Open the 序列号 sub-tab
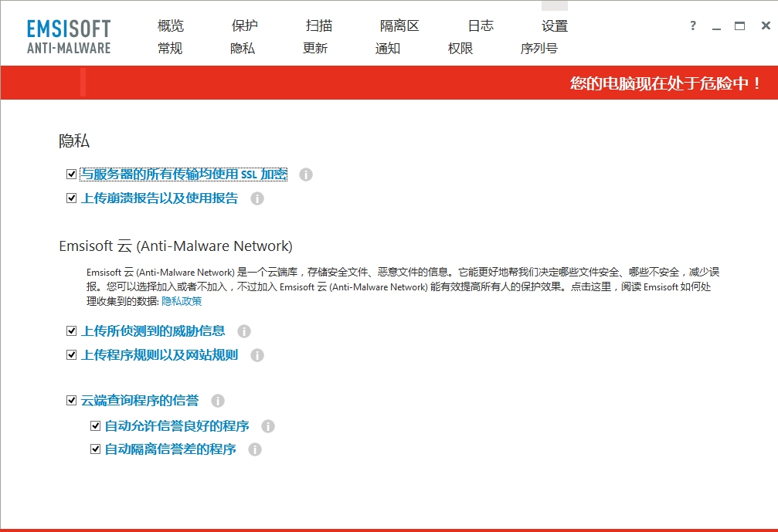Image resolution: width=778 pixels, height=532 pixels. point(539,49)
